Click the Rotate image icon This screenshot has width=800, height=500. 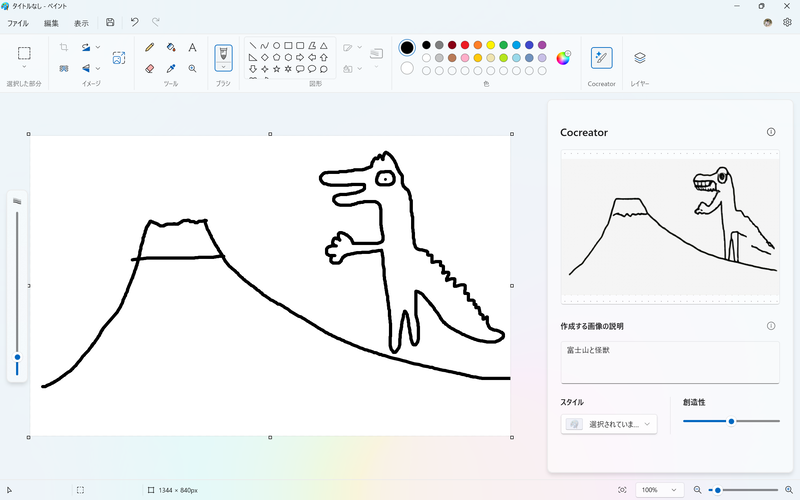(x=86, y=47)
